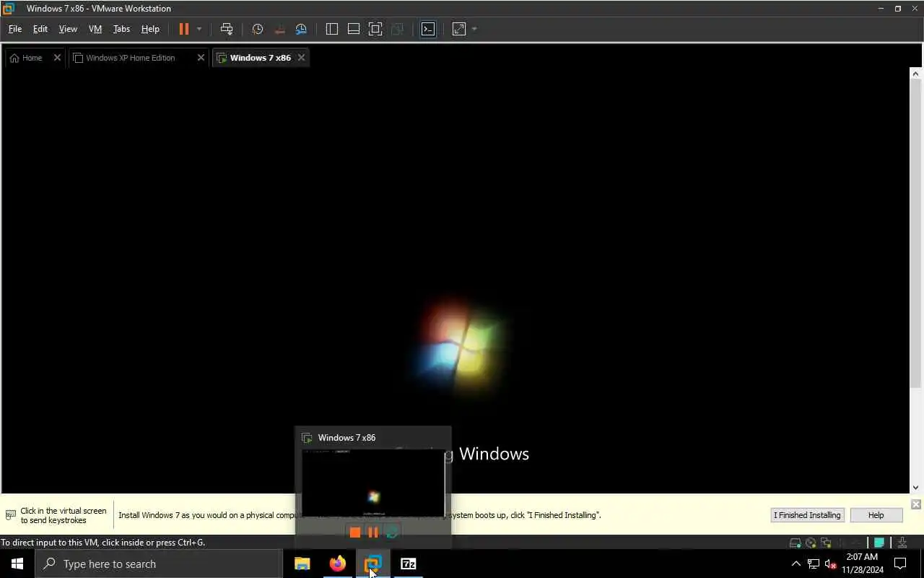Open the View menu
The image size is (924, 578).
click(68, 29)
